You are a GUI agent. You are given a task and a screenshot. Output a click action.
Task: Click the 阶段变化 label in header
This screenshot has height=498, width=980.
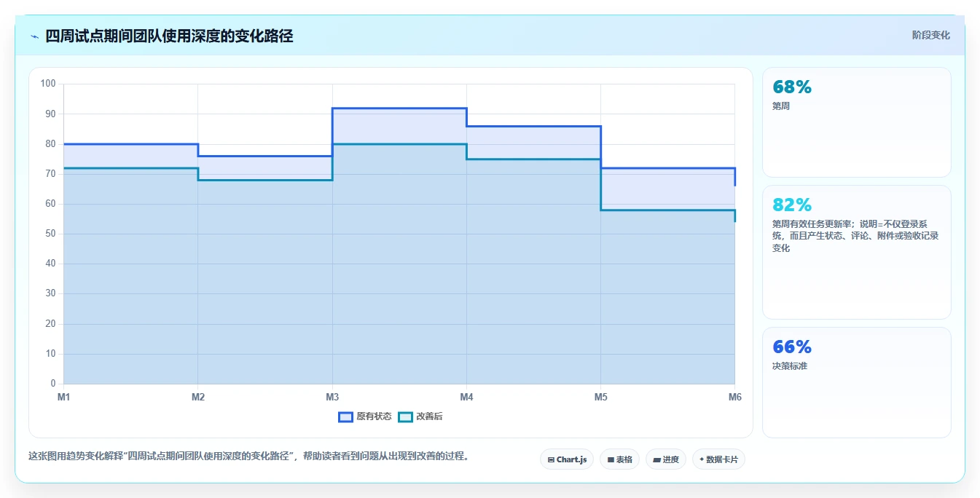click(x=930, y=35)
